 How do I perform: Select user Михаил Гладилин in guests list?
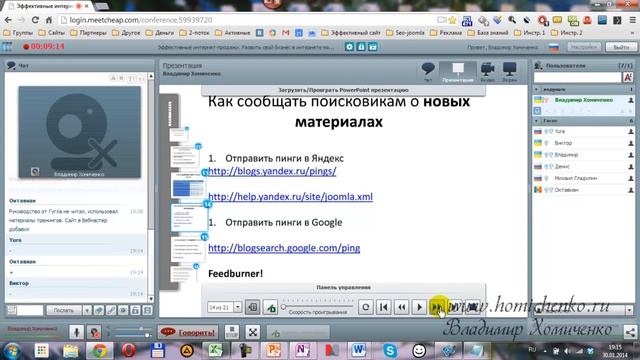(584, 178)
